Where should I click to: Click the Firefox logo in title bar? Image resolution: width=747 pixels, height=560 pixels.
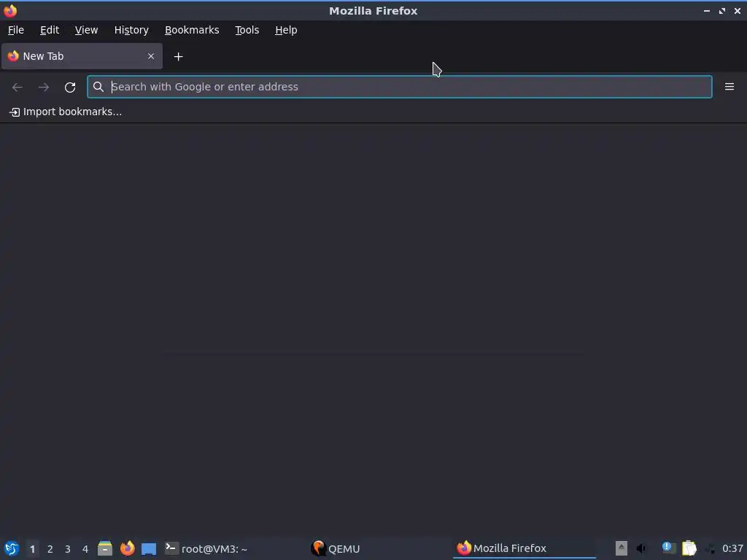click(x=10, y=10)
